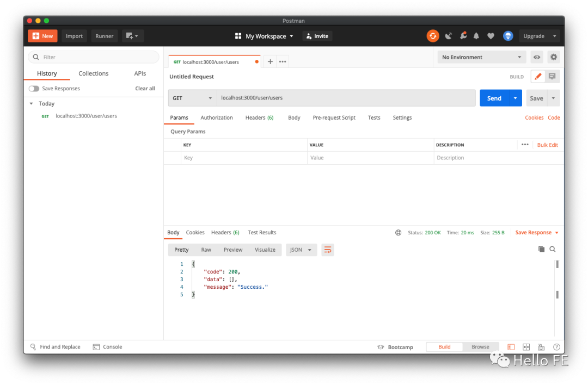Open the GET method dropdown
The height and width of the screenshot is (385, 588).
tap(192, 98)
